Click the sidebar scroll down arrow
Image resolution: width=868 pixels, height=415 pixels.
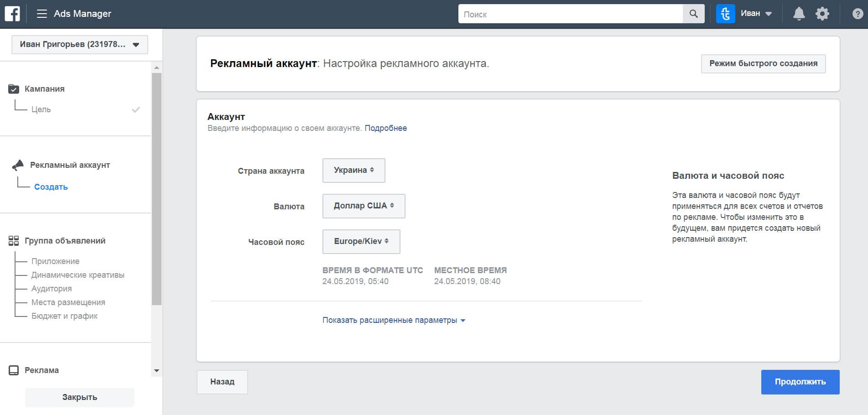[156, 371]
